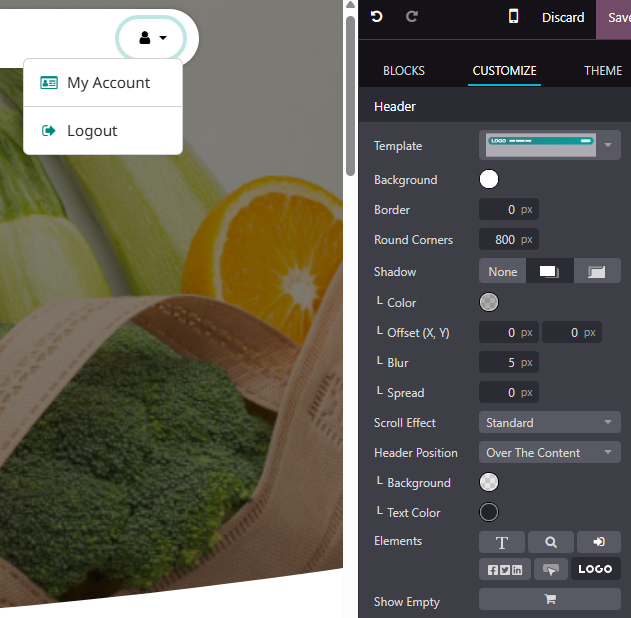
Task: Edit the shadow Spread field
Action: [x=508, y=392]
